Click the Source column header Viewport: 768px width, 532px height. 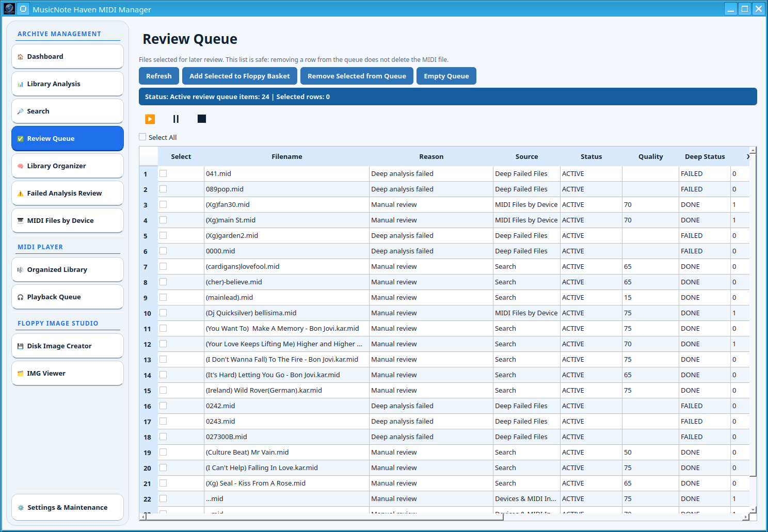coord(527,157)
